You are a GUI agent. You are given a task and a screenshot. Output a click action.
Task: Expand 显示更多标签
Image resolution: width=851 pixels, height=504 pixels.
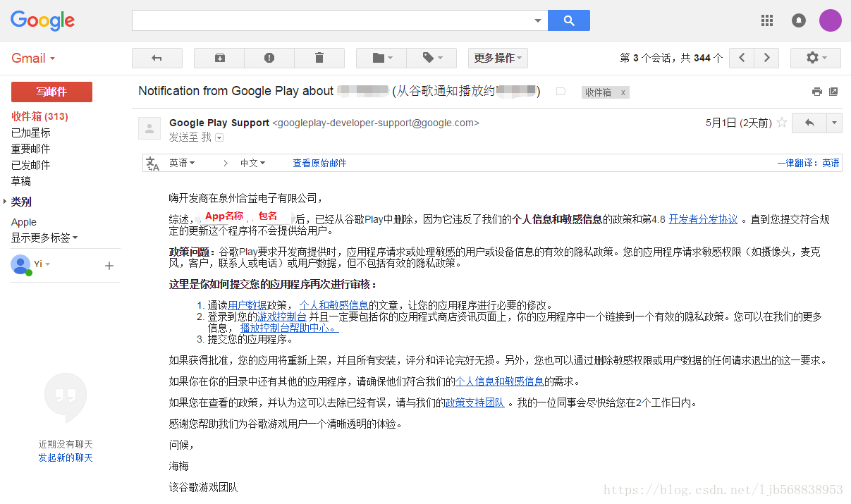coord(44,238)
